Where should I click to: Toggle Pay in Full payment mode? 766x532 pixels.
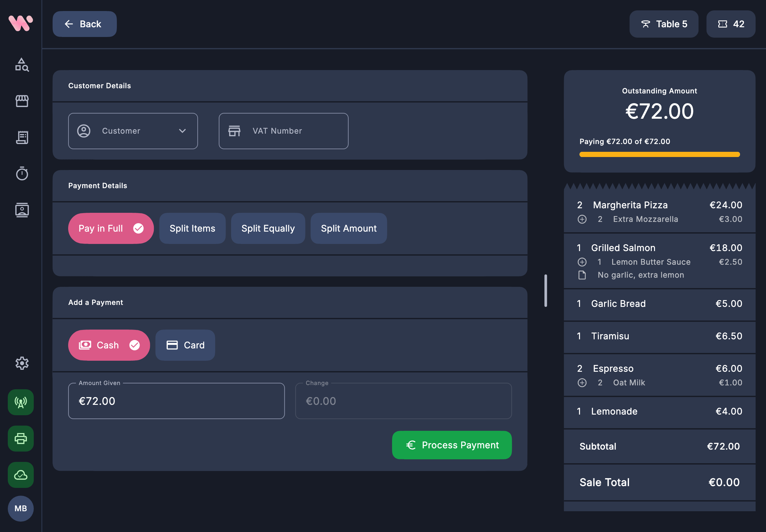(111, 228)
